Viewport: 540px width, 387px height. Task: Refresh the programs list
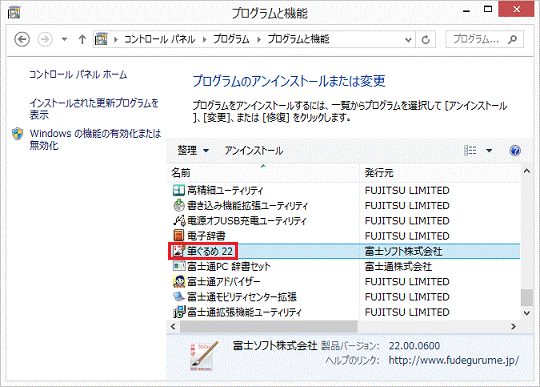tap(426, 40)
